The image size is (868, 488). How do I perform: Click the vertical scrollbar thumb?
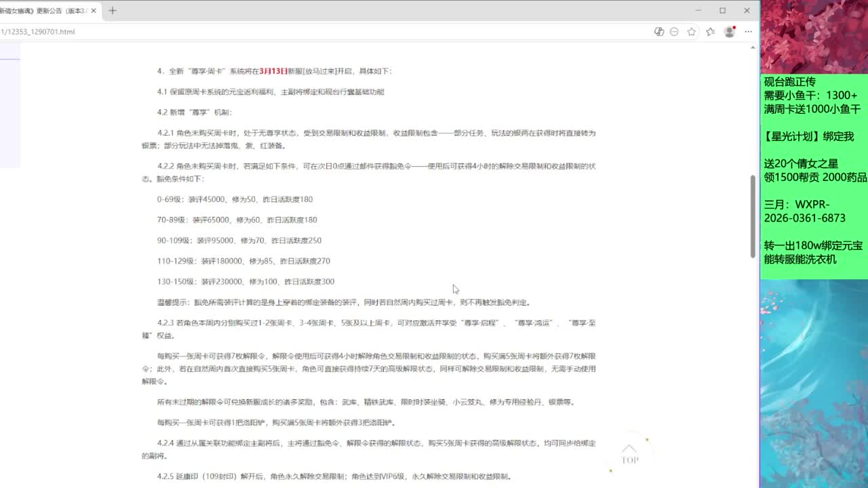pyautogui.click(x=753, y=216)
